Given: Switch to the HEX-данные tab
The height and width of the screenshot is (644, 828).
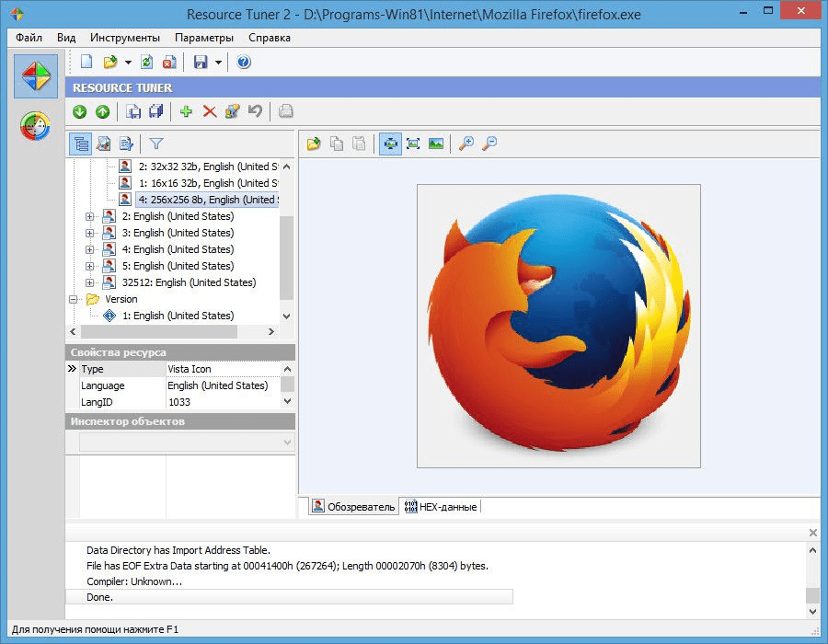Looking at the screenshot, I should click(441, 507).
